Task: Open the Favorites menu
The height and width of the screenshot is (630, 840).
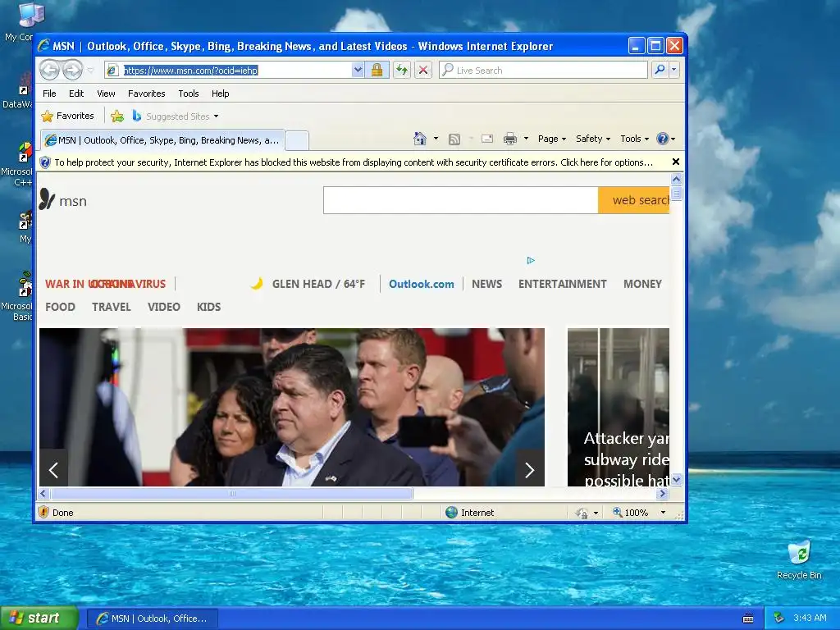Action: click(x=146, y=94)
